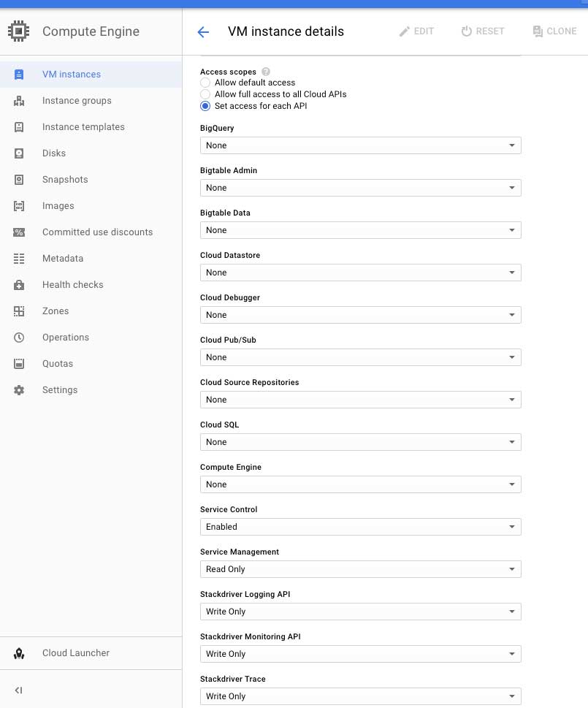Click the Snapshots sidebar icon
This screenshot has height=708, width=588.
19,180
